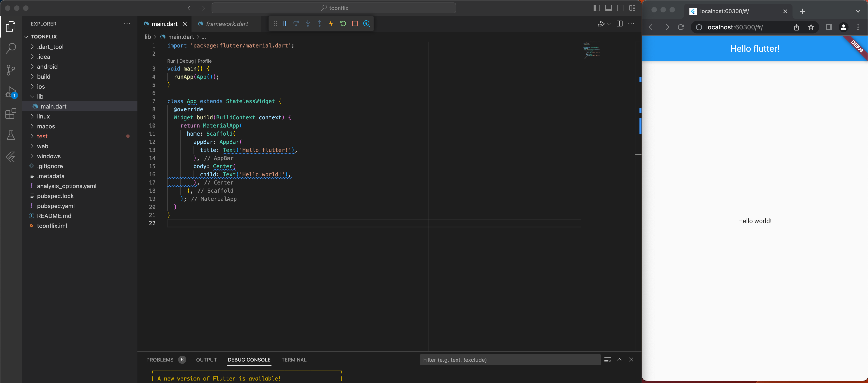Expand the android folder
This screenshot has height=383, width=868.
pyautogui.click(x=47, y=67)
